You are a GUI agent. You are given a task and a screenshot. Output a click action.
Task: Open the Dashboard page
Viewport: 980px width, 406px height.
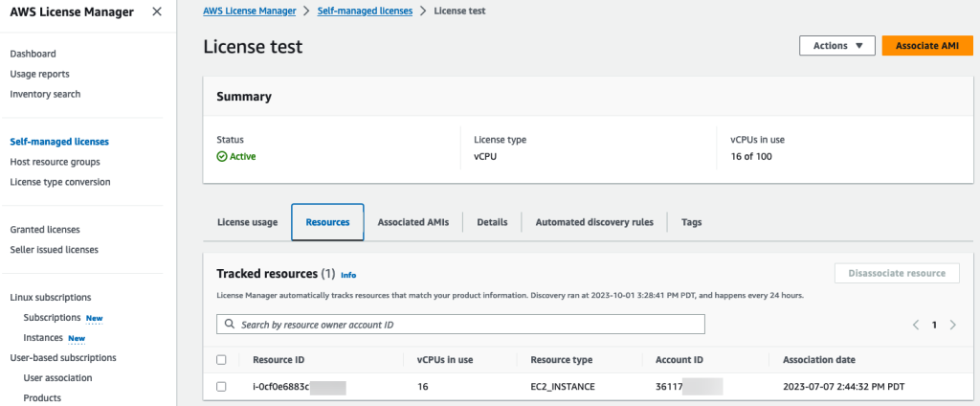click(33, 54)
